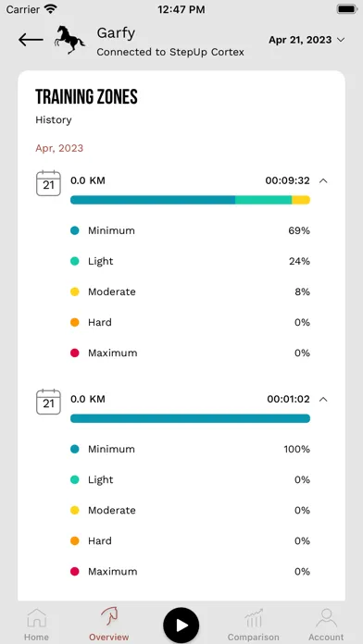Tap the red Maximum dot in second session
Screen dimensions: 363x644
coord(74,571)
